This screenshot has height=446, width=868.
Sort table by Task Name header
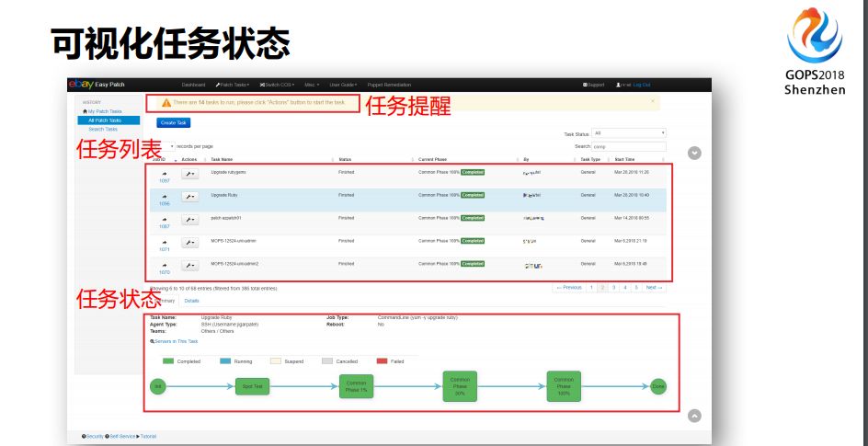222,159
